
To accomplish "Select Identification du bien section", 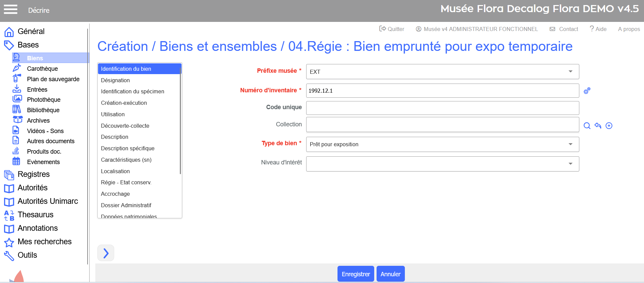I will coord(139,69).
